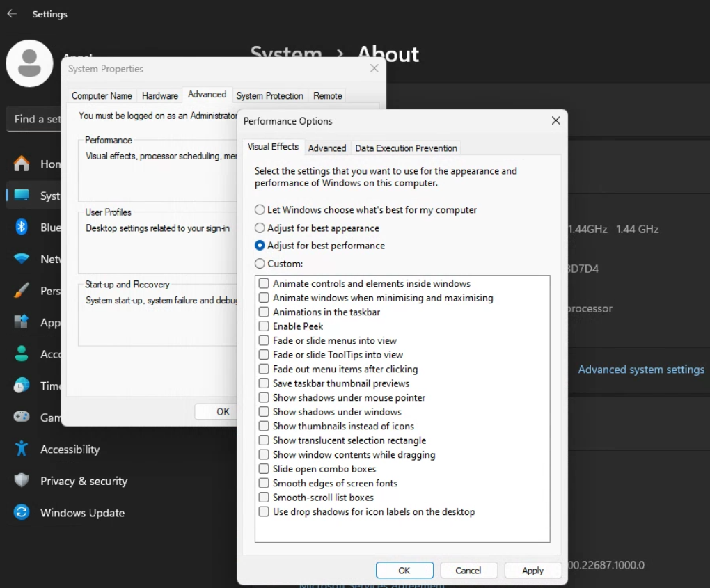Open Windows Update label in sidebar

pyautogui.click(x=82, y=512)
